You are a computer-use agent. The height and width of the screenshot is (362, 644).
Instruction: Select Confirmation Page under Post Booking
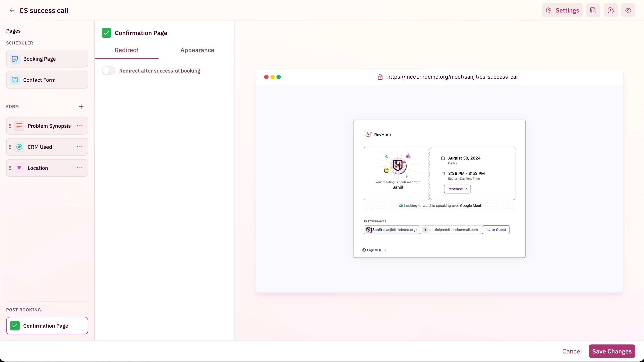pyautogui.click(x=47, y=326)
